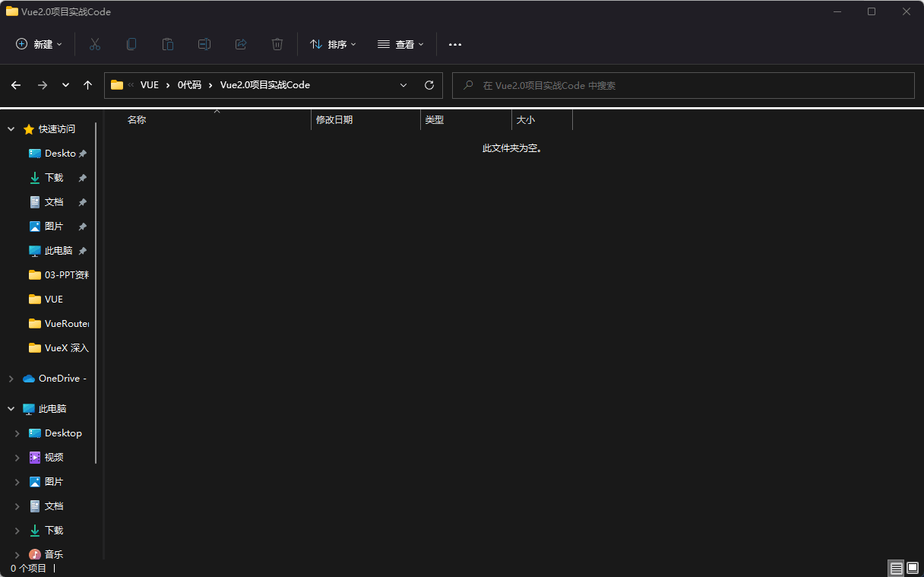Click the navigation pane scrollbar
This screenshot has height=577, width=924.
(96, 293)
